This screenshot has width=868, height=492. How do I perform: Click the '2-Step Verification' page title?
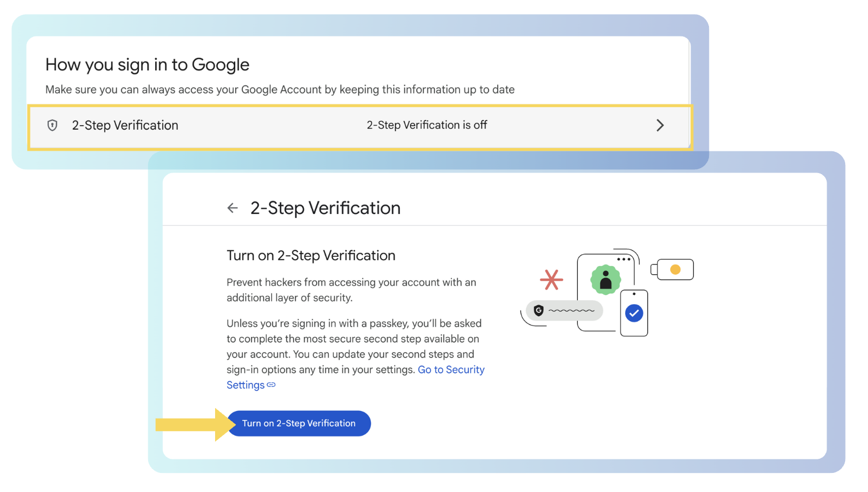tap(325, 208)
